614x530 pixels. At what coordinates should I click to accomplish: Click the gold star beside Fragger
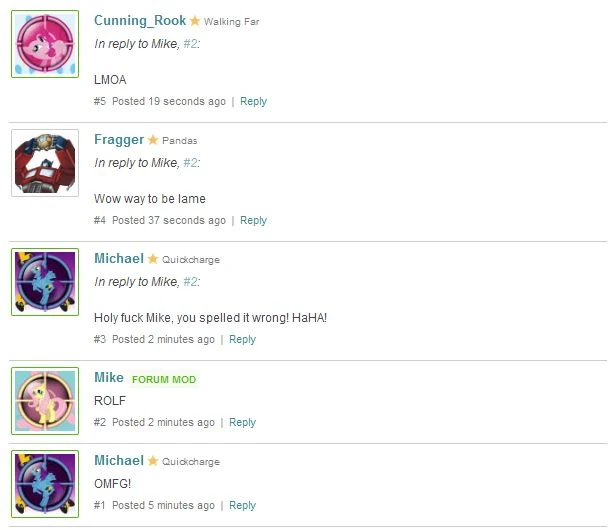coord(153,140)
